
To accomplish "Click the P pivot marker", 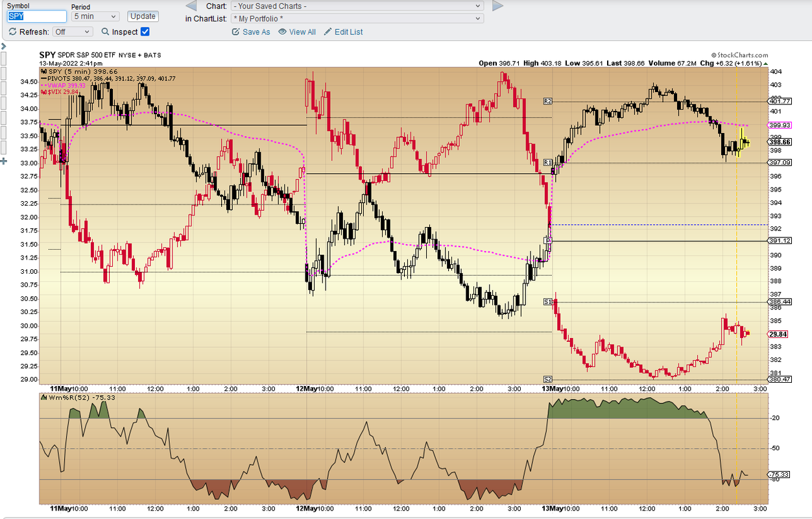I will 547,241.
